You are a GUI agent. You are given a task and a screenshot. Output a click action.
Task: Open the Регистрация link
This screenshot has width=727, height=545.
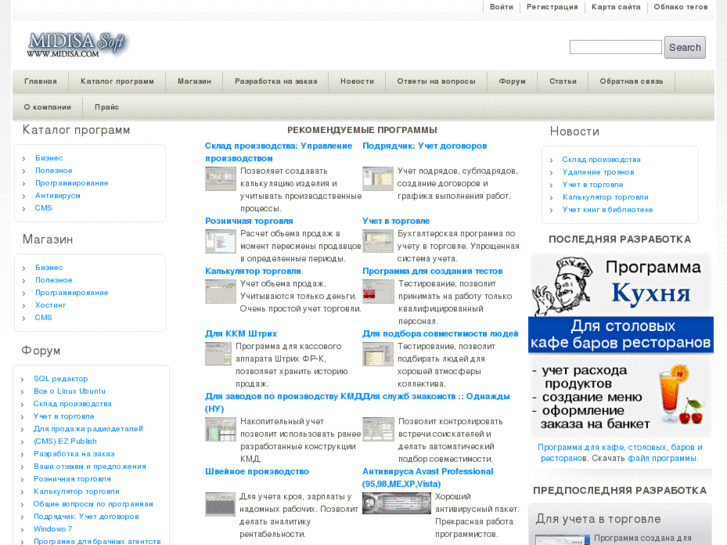[552, 7]
